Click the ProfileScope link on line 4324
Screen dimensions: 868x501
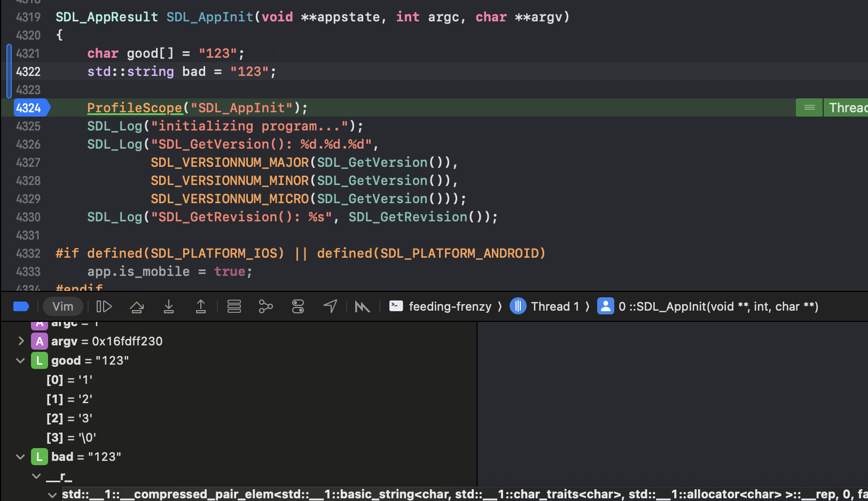click(135, 108)
